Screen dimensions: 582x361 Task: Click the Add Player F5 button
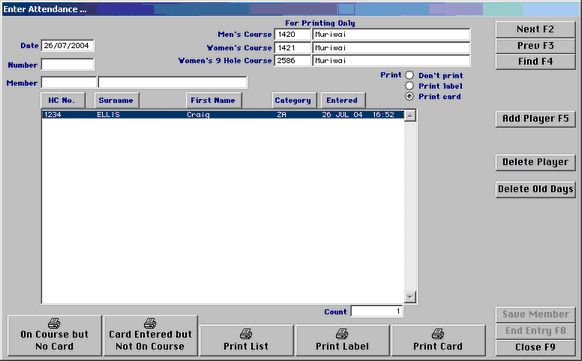click(535, 119)
